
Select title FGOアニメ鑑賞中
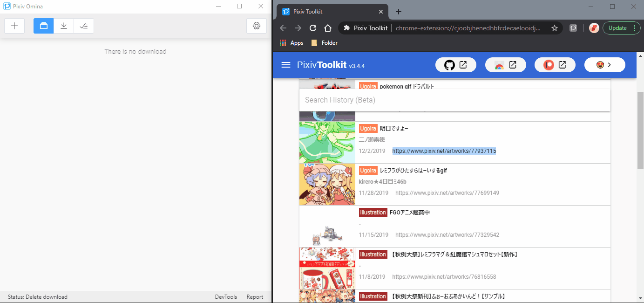click(x=410, y=213)
